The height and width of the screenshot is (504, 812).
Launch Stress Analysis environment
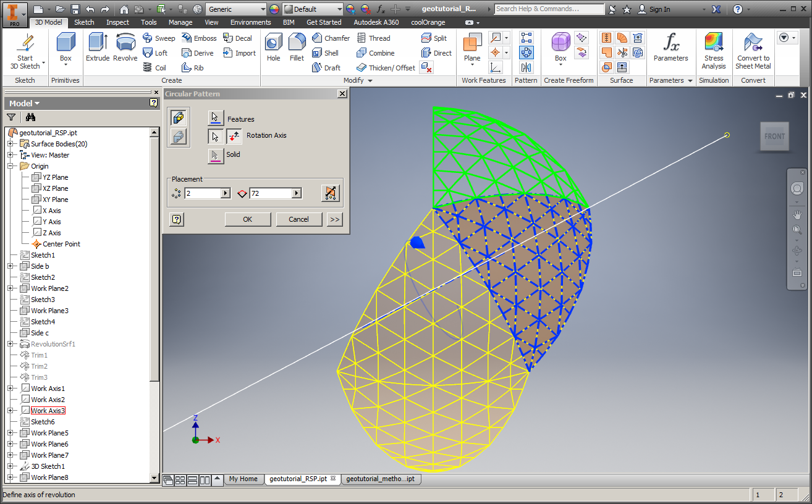[714, 51]
